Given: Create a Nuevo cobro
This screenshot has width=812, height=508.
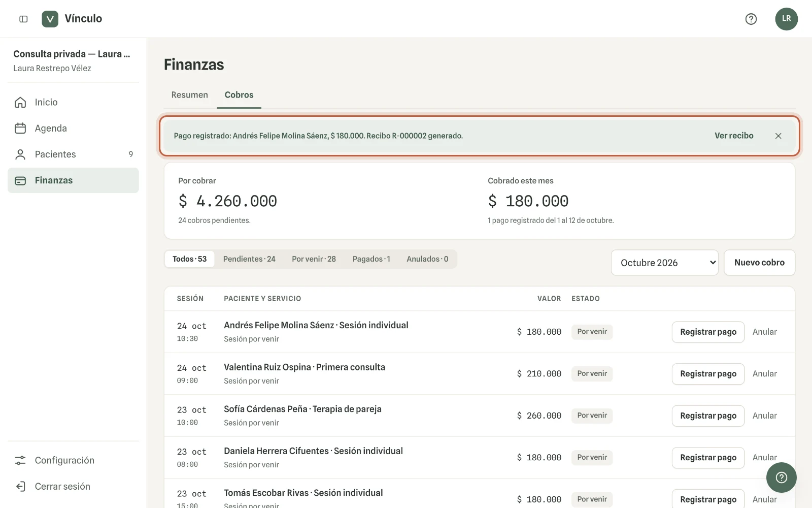Looking at the screenshot, I should pos(759,263).
